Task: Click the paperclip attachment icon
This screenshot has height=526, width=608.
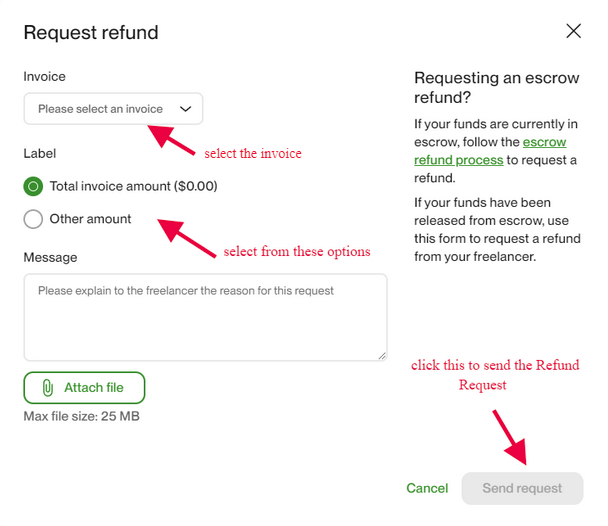Action: [47, 388]
